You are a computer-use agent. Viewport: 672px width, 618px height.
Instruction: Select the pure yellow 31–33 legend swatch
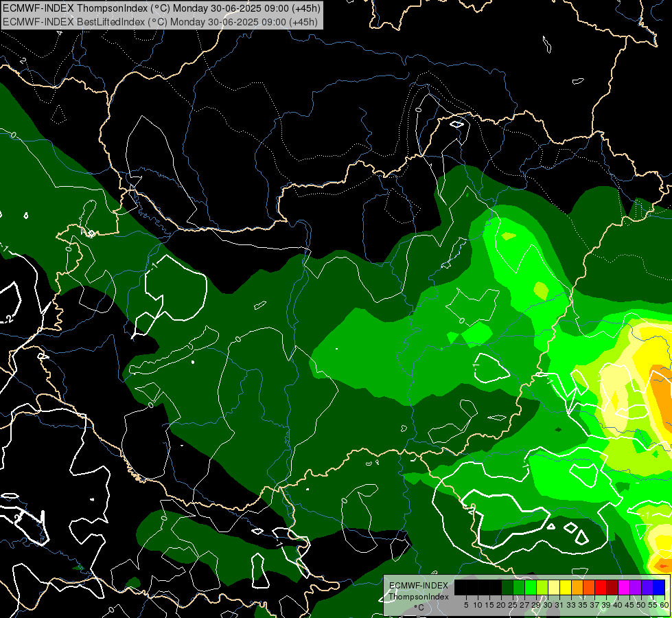(x=566, y=587)
